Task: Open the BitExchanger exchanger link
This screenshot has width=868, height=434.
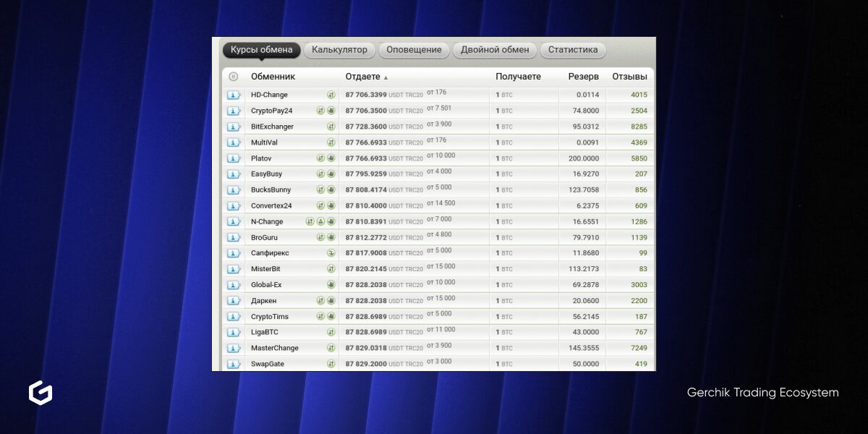Action: click(x=272, y=127)
